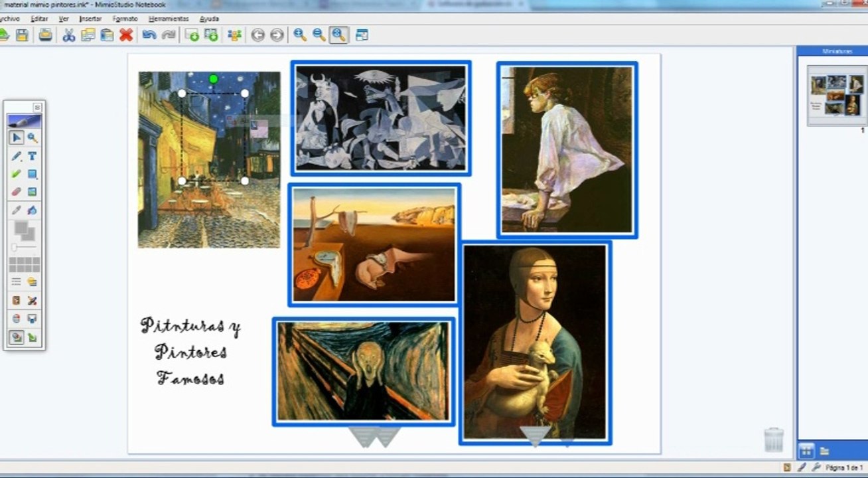The width and height of the screenshot is (868, 478).
Task: Expand the arrow below Lady with Ermine
Action: tap(535, 436)
